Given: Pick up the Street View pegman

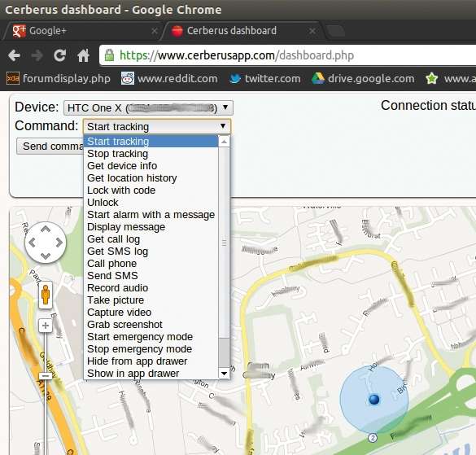Looking at the screenshot, I should [46, 295].
